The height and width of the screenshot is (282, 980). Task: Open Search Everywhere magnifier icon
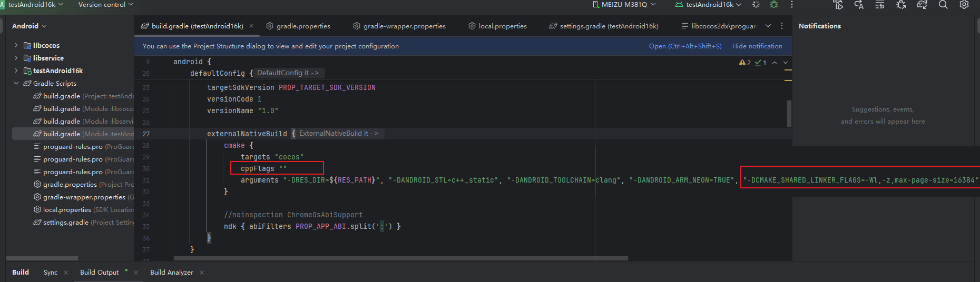[x=943, y=5]
